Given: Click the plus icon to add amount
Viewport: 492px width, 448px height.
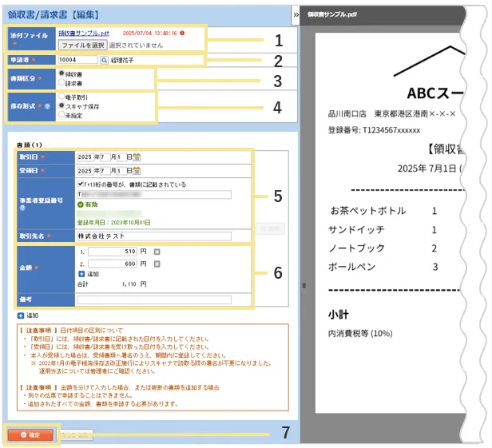Looking at the screenshot, I should point(81,274).
